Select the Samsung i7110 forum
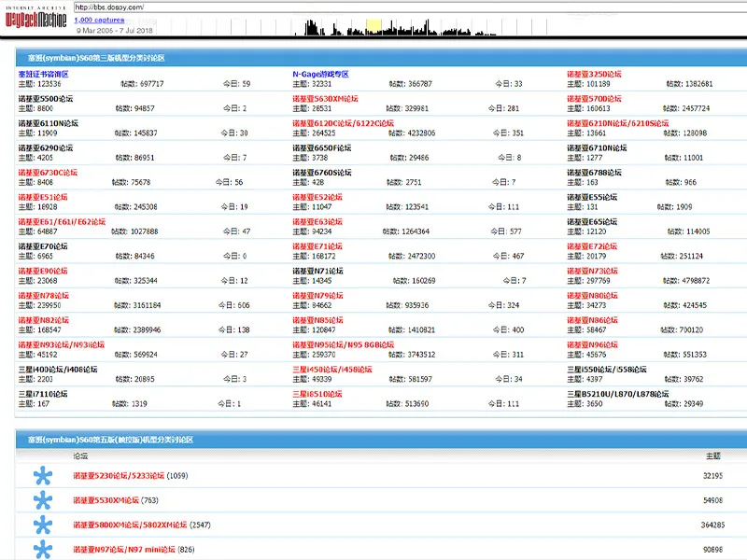 click(x=43, y=394)
